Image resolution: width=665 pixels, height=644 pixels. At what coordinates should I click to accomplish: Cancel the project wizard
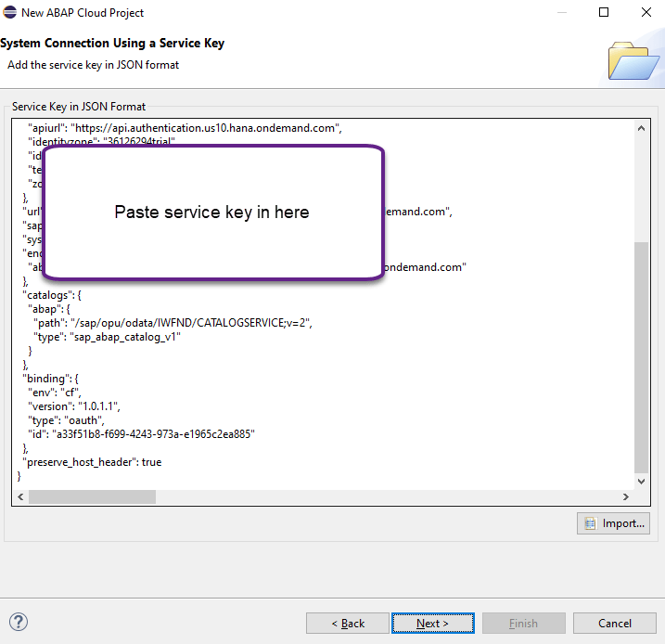tap(614, 623)
